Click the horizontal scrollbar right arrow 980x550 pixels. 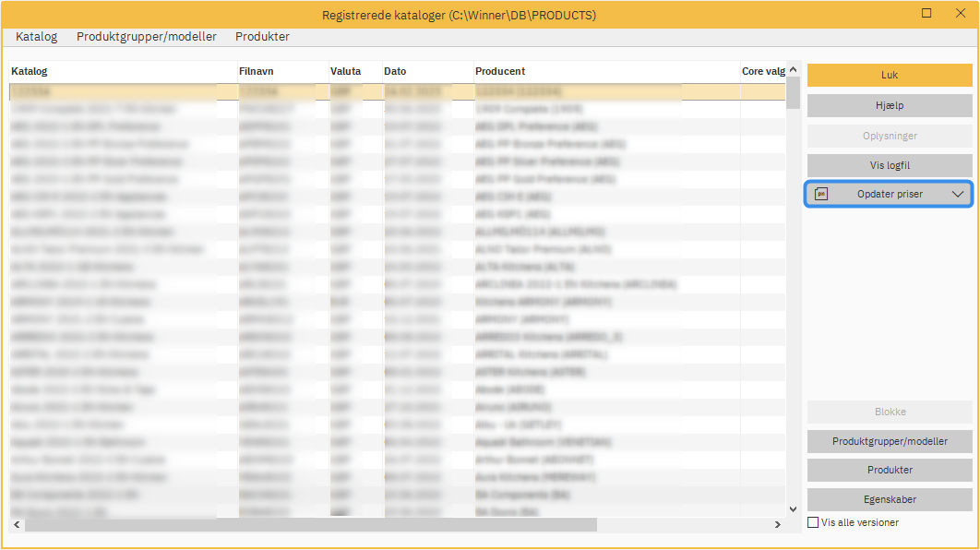[x=776, y=523]
